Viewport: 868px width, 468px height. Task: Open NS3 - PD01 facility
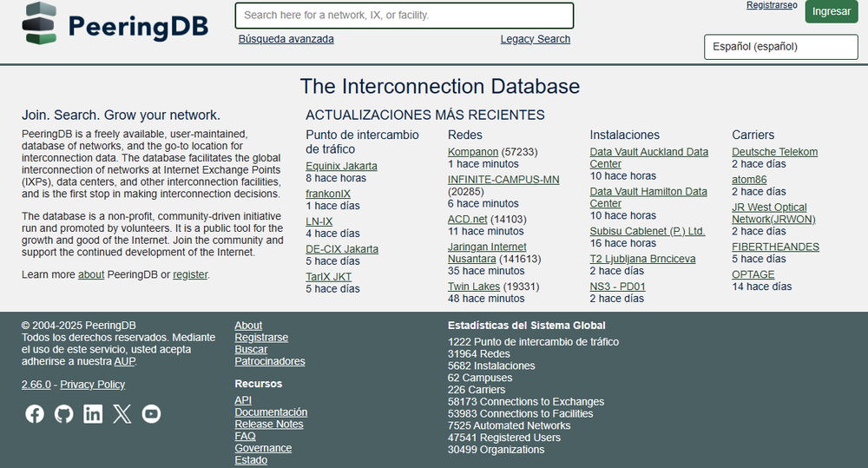618,287
